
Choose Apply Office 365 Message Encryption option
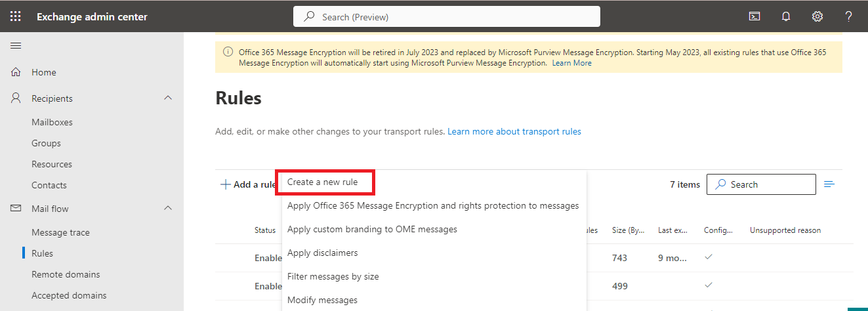(x=433, y=205)
